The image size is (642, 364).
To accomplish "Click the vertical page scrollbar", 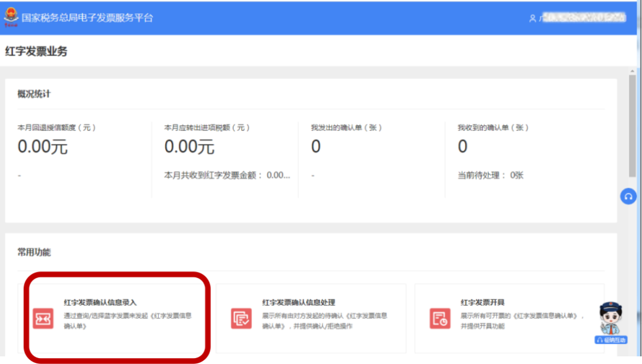I will pyautogui.click(x=632, y=125).
